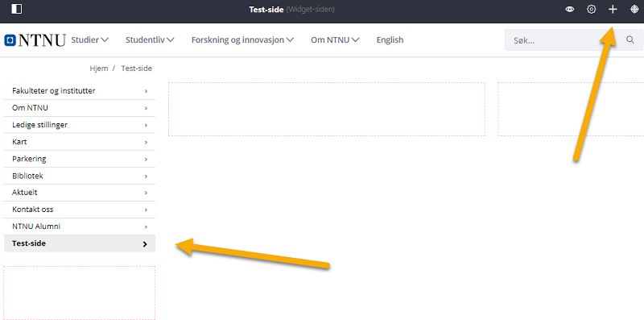Viewport: 644px width, 320px height.
Task: Open the Bibliotek sidebar entry
Action: 80,176
